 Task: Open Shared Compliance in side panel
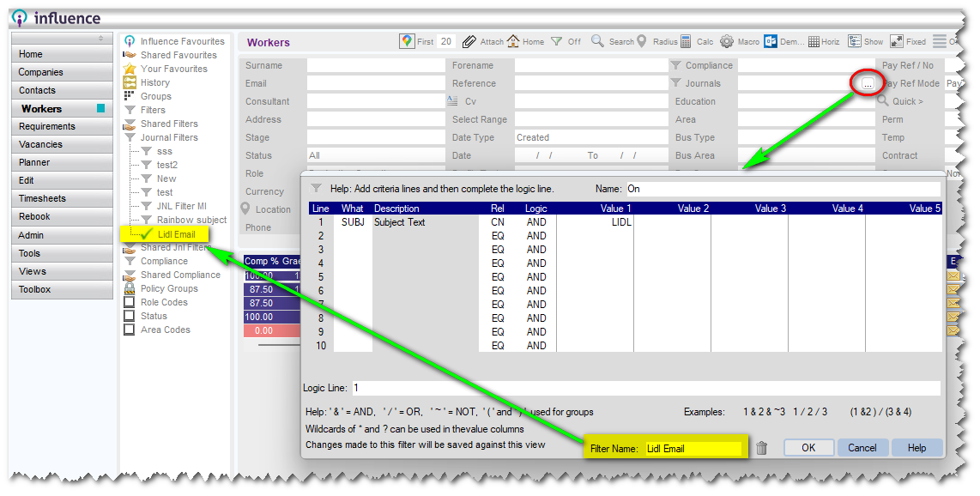[x=180, y=275]
